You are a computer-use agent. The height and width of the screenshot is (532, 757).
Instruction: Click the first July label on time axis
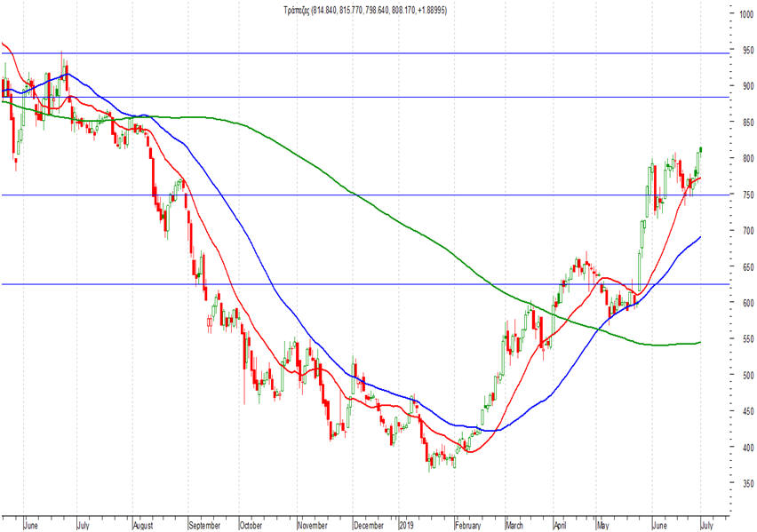click(83, 525)
